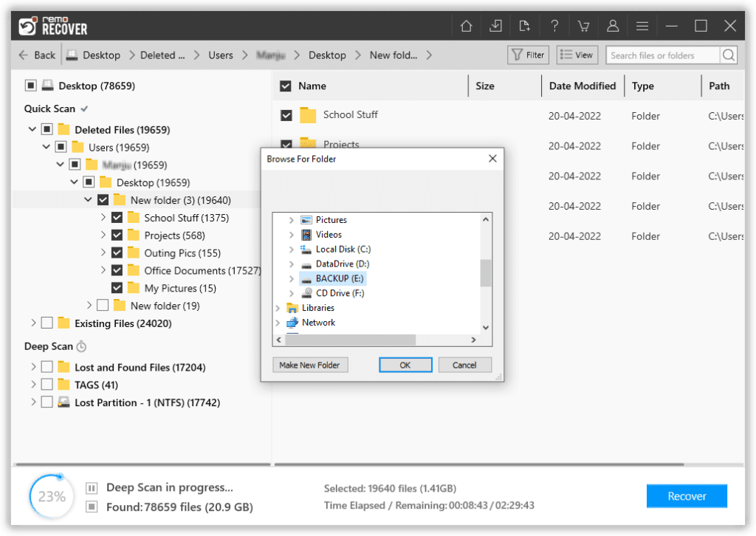Image resolution: width=756 pixels, height=536 pixels.
Task: Open the hamburger menu icon
Action: point(642,27)
